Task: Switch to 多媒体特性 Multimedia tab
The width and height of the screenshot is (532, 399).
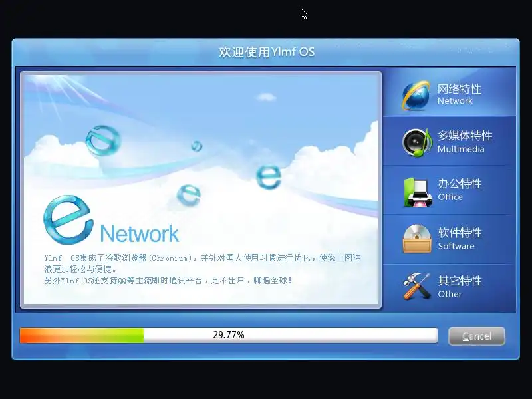Action: pos(450,141)
